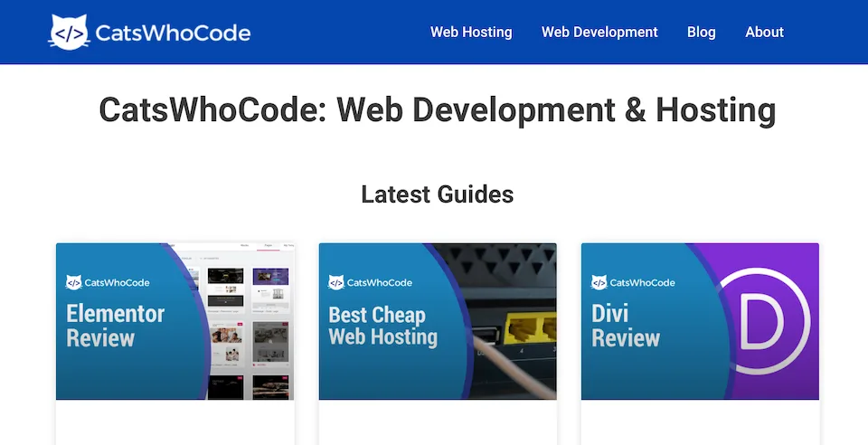Image resolution: width=868 pixels, height=445 pixels.
Task: Click the CatsWhoCode cat logo icon in header
Action: tap(70, 32)
